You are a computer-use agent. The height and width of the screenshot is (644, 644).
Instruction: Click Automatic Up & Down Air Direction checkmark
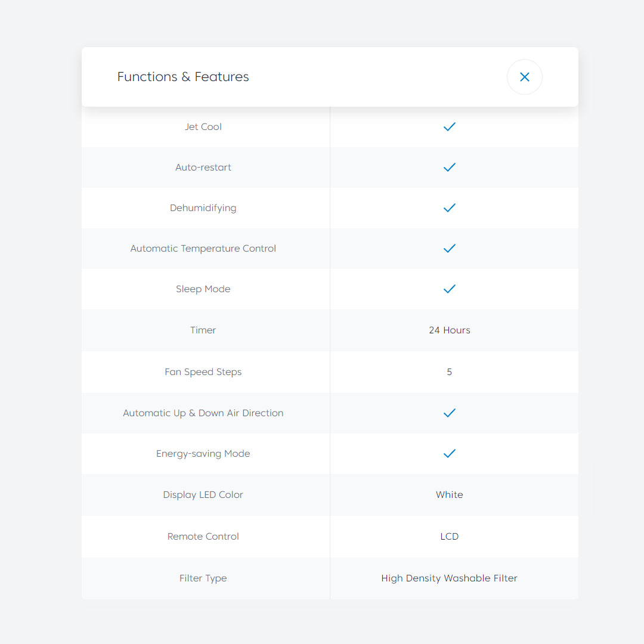450,413
